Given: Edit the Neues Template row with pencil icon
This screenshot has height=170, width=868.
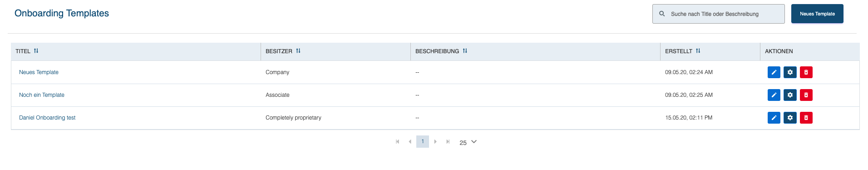Looking at the screenshot, I should [x=774, y=72].
